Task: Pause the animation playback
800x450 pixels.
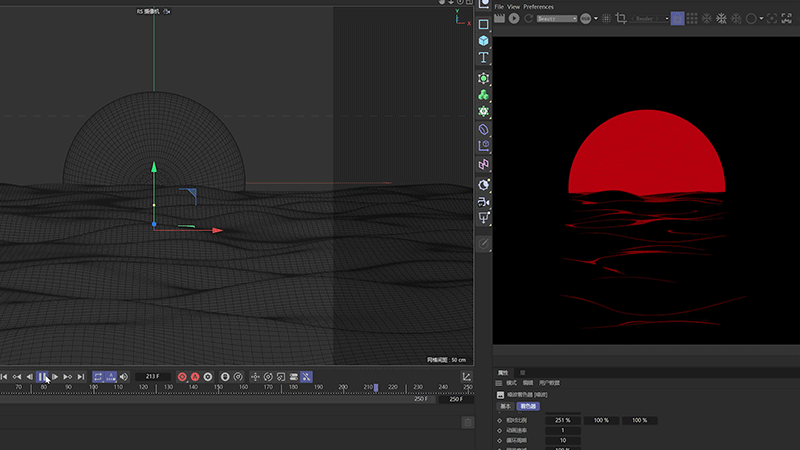Action: [42, 377]
